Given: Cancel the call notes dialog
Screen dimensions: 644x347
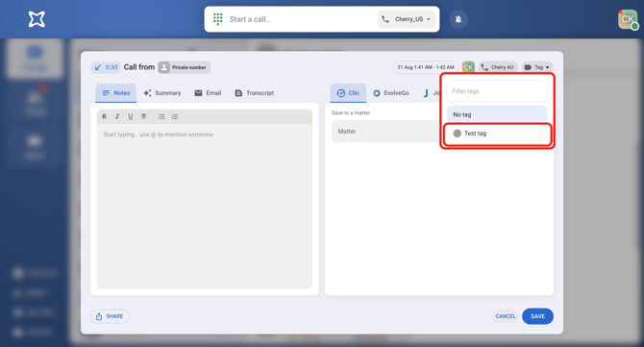Looking at the screenshot, I should pos(506,316).
